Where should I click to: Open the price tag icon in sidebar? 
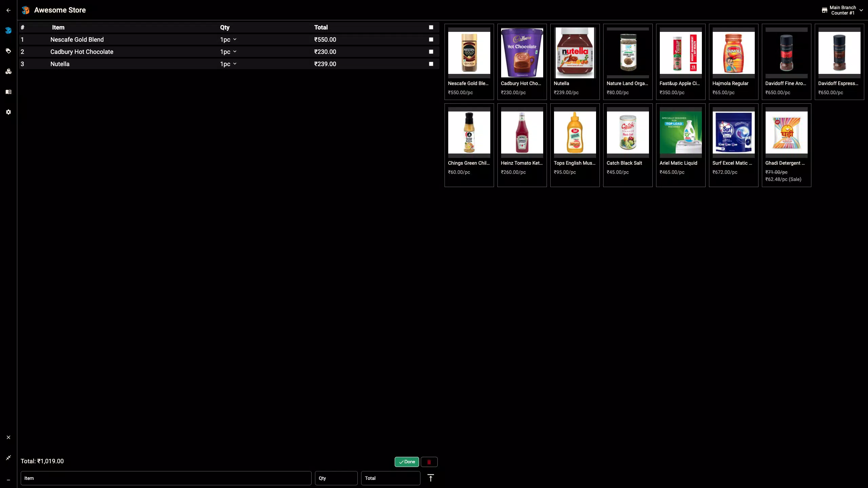coord(8,51)
